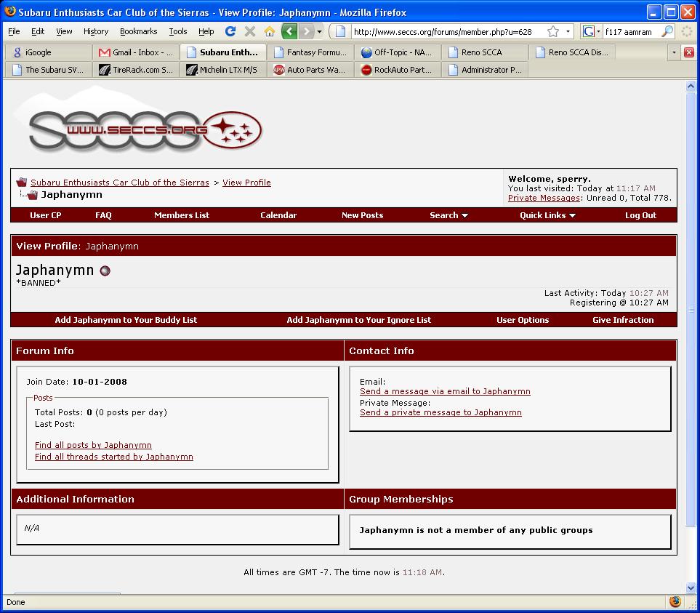The image size is (700, 613).
Task: Click the Home toolbar icon
Action: tap(270, 31)
